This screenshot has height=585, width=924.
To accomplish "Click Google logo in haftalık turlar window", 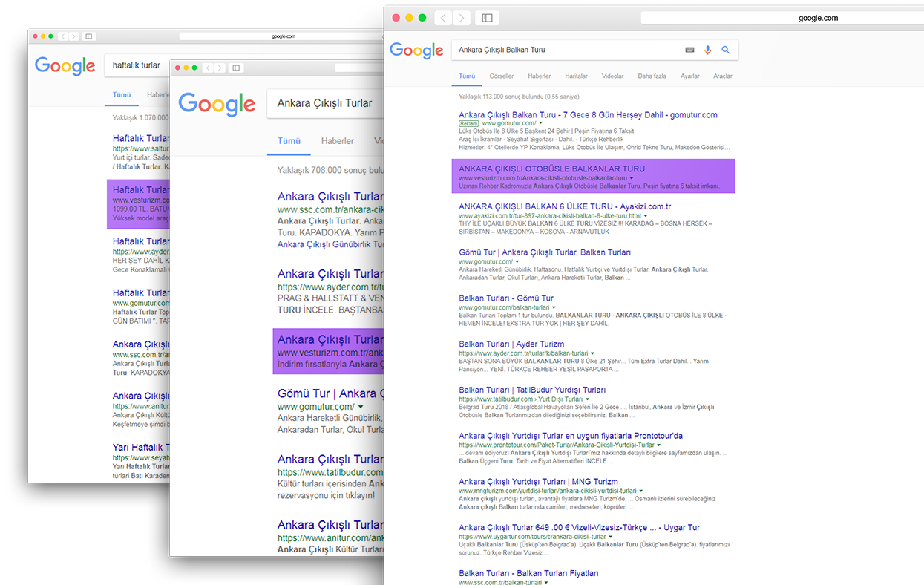I will 65,65.
